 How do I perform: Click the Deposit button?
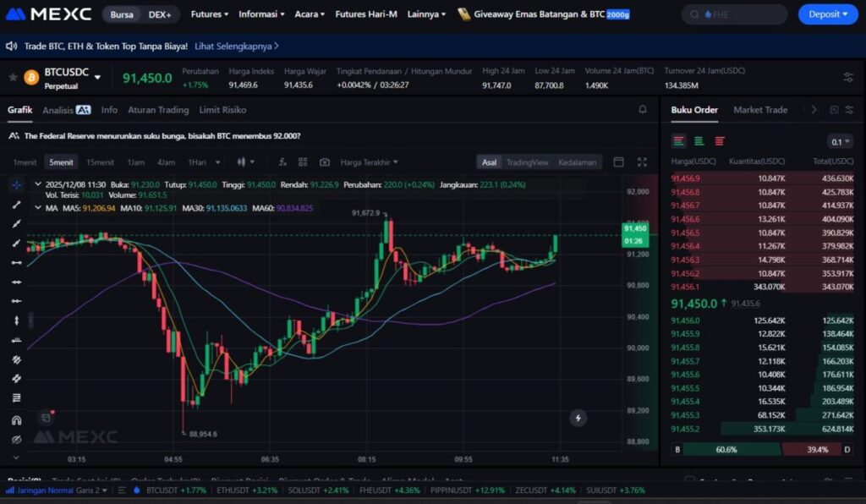[x=827, y=14]
